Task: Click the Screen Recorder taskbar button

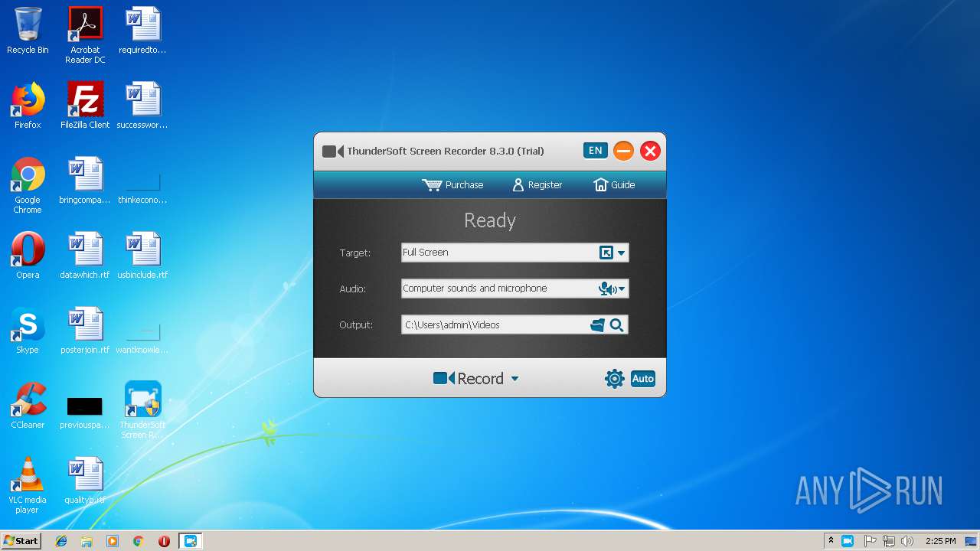Action: point(190,541)
